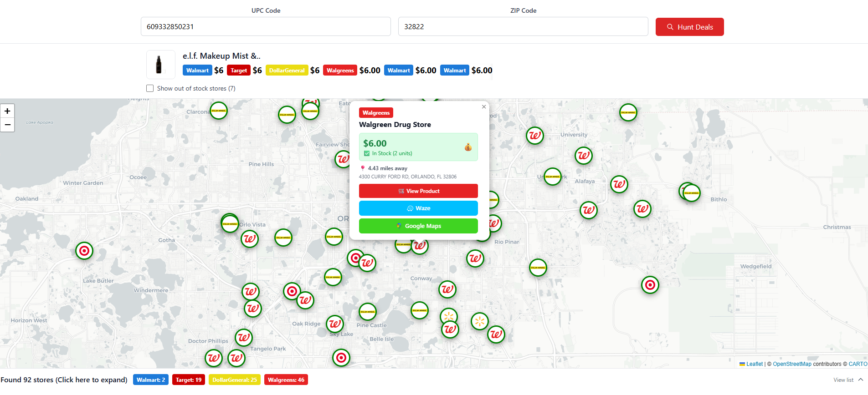Click the View Product button
Screen dimensions: 868x395
coord(418,191)
